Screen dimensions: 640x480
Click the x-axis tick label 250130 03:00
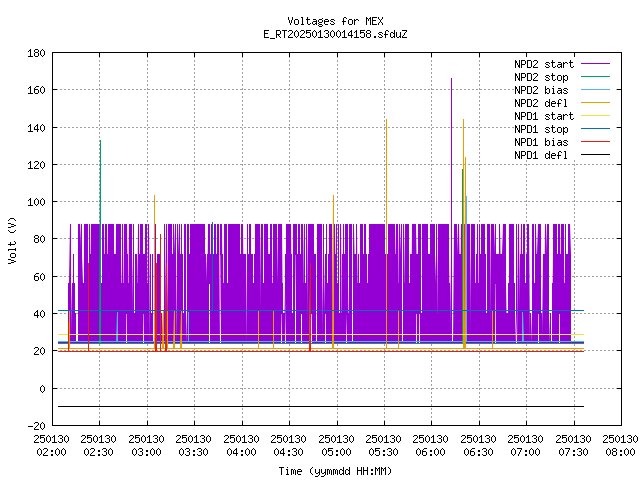click(146, 446)
